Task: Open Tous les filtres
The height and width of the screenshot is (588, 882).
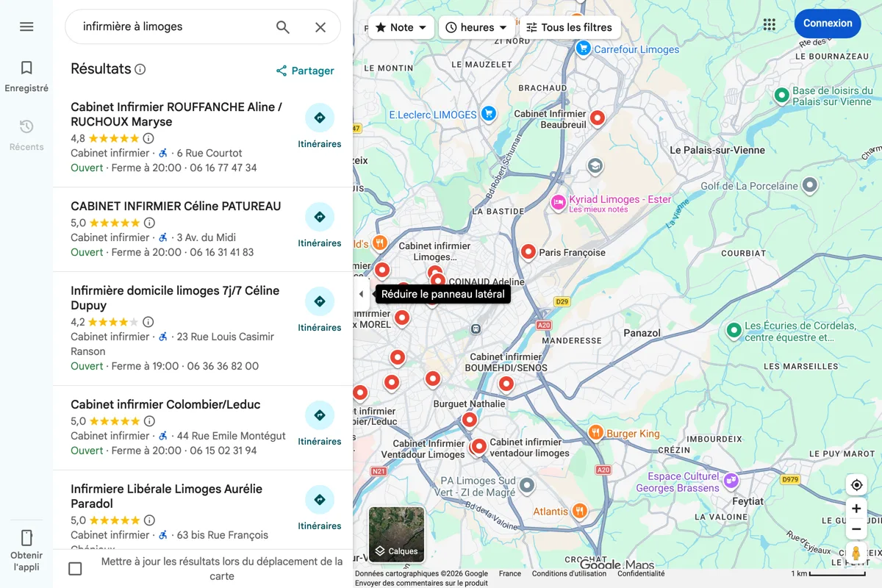Action: (x=570, y=27)
